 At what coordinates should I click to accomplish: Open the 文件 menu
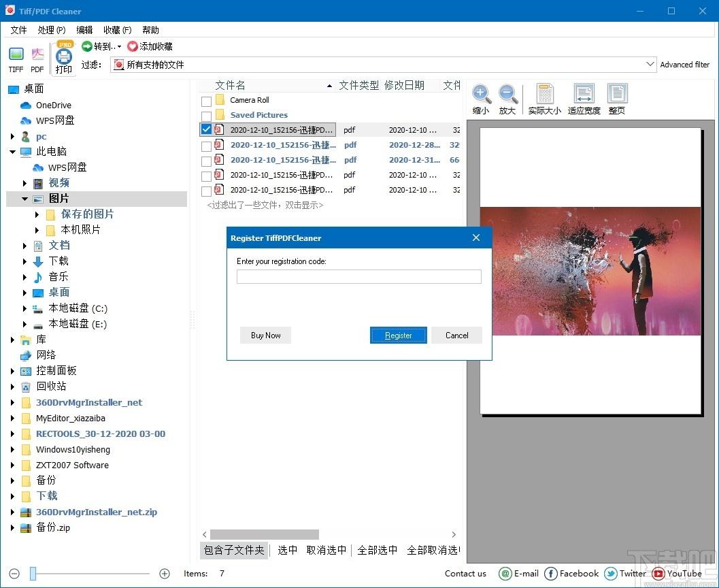point(18,30)
